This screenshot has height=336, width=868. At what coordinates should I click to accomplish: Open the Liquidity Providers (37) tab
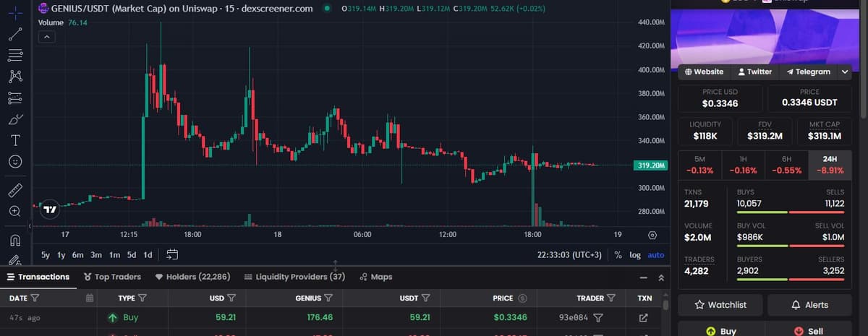coord(294,277)
